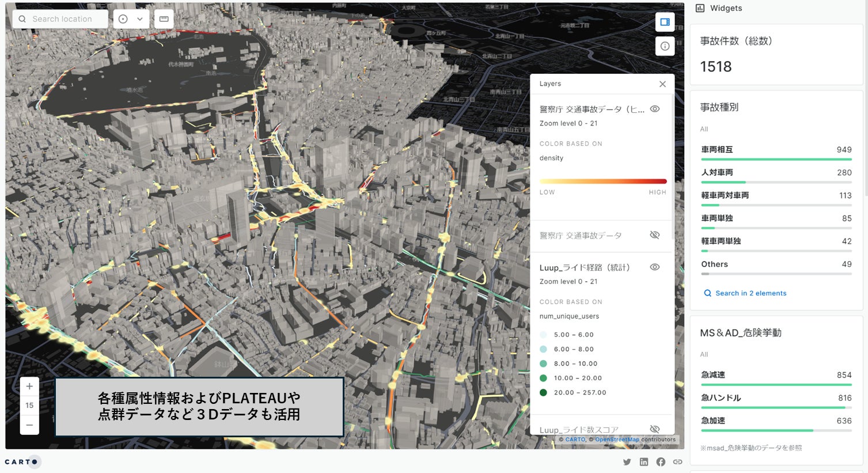Zoom in on the map

[x=29, y=387]
